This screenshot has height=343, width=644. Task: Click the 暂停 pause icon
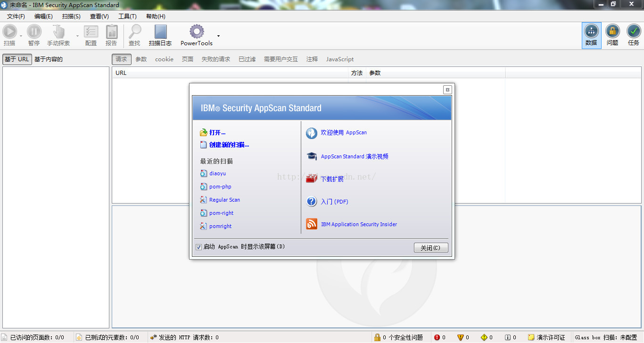point(34,32)
